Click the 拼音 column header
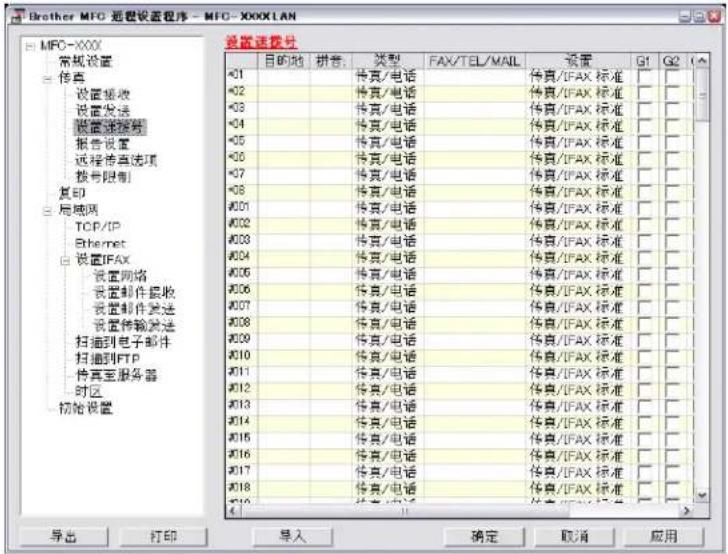Image resolution: width=728 pixels, height=554 pixels. [x=331, y=61]
